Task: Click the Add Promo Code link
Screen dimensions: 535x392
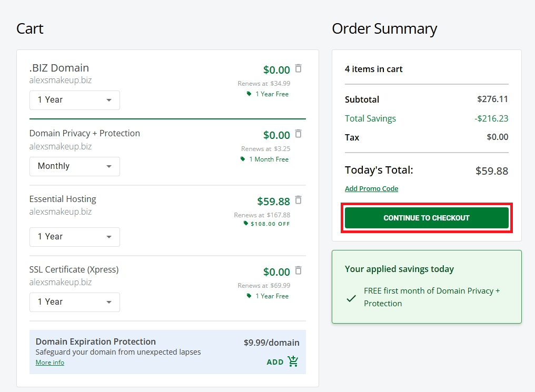Action: [371, 189]
